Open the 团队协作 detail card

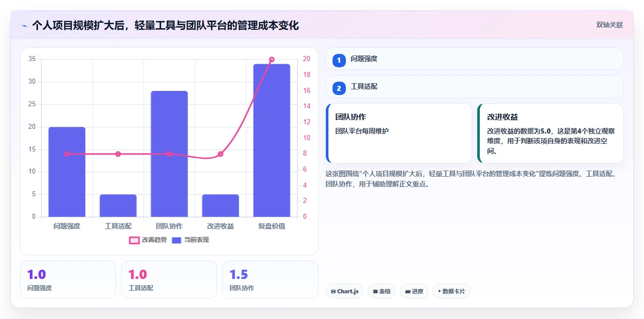coord(399,134)
